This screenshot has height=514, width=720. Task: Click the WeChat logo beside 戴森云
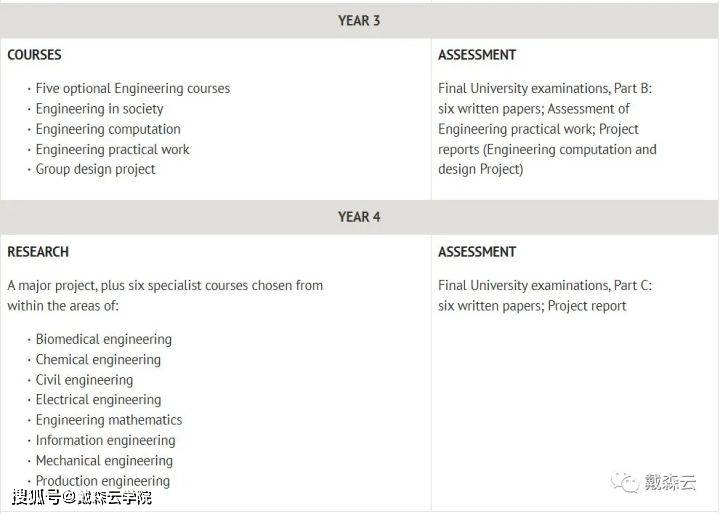pos(629,484)
